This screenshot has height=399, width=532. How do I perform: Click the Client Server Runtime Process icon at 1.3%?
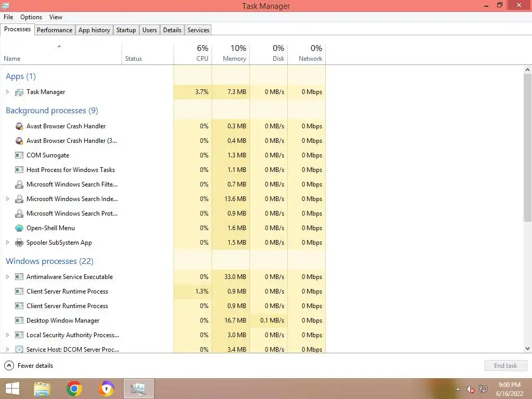point(19,291)
